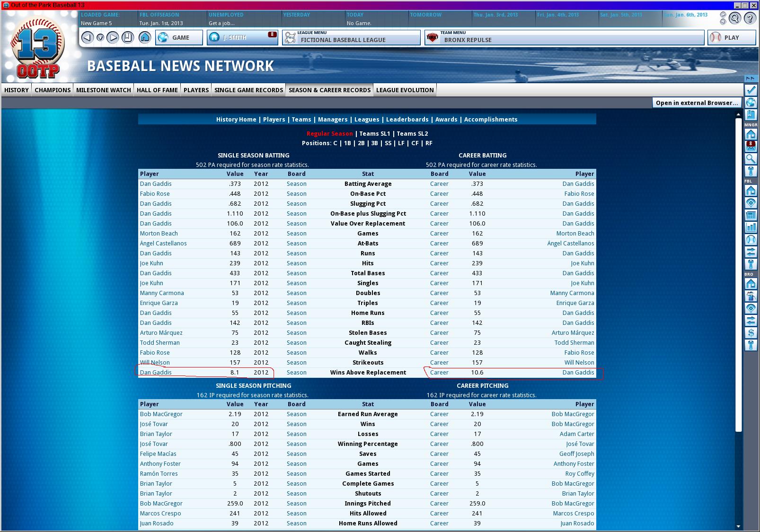Open the League Menu Fictional Baseball League dropdown
This screenshot has height=532, width=760.
(x=351, y=37)
